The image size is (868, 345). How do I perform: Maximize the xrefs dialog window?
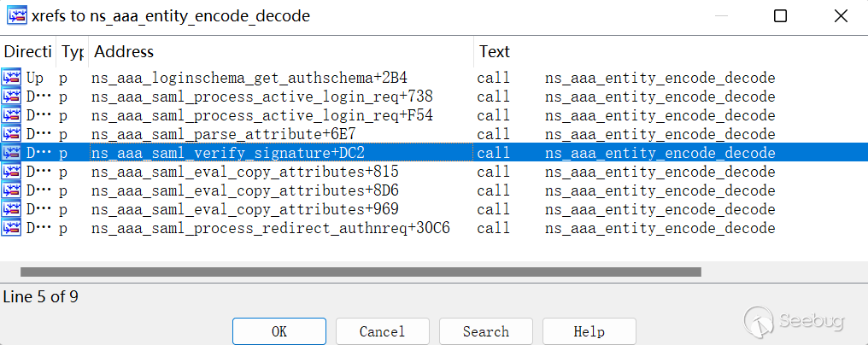coord(780,16)
